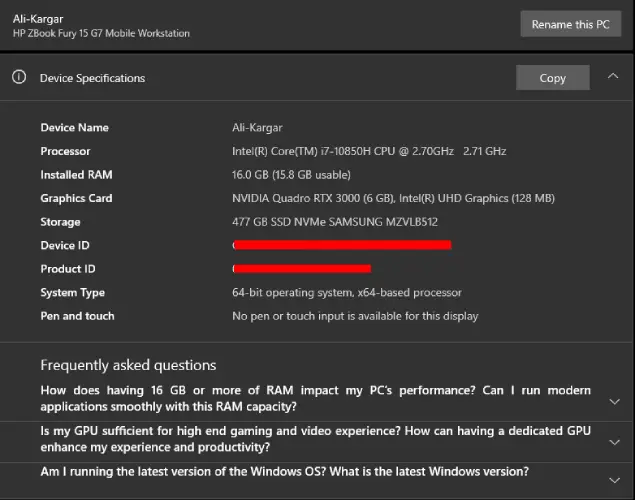Click the 477 GB SSD storage value

coord(334,222)
